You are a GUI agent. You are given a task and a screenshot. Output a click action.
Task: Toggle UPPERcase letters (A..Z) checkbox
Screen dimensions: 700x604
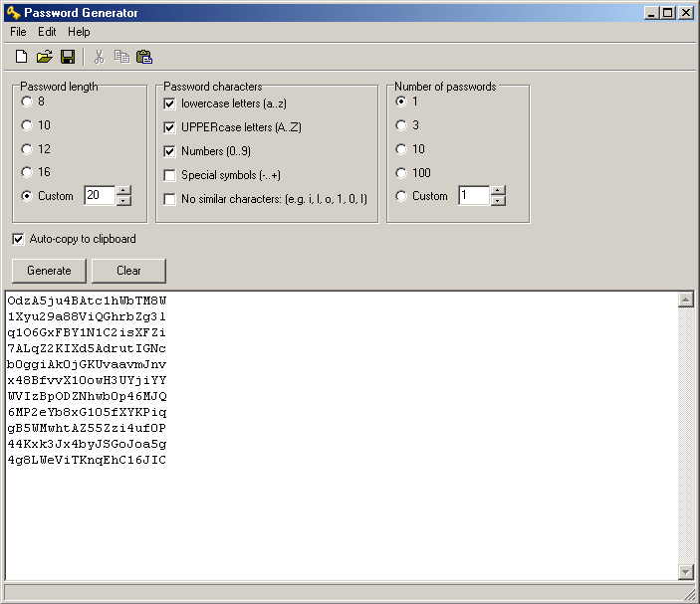(x=169, y=127)
